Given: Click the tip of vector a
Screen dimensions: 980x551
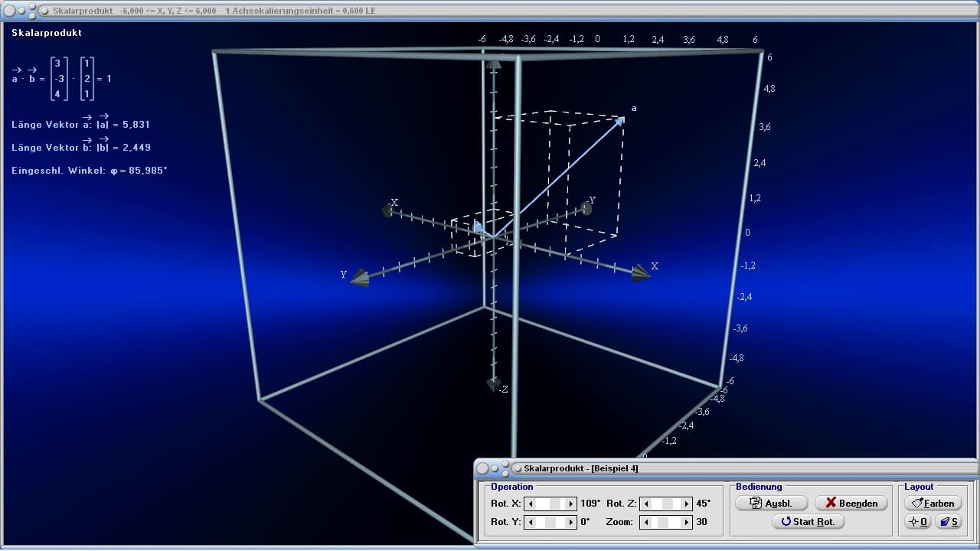Looking at the screenshot, I should point(621,119).
